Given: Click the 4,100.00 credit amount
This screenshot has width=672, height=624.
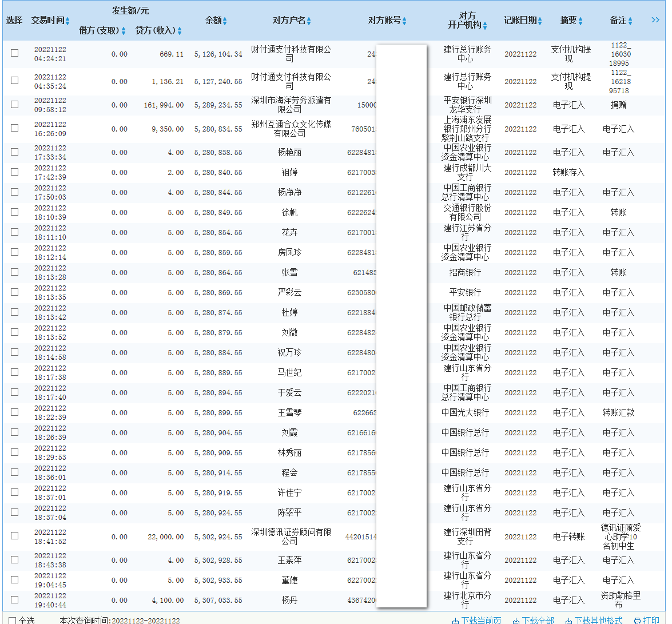Looking at the screenshot, I should click(168, 601).
